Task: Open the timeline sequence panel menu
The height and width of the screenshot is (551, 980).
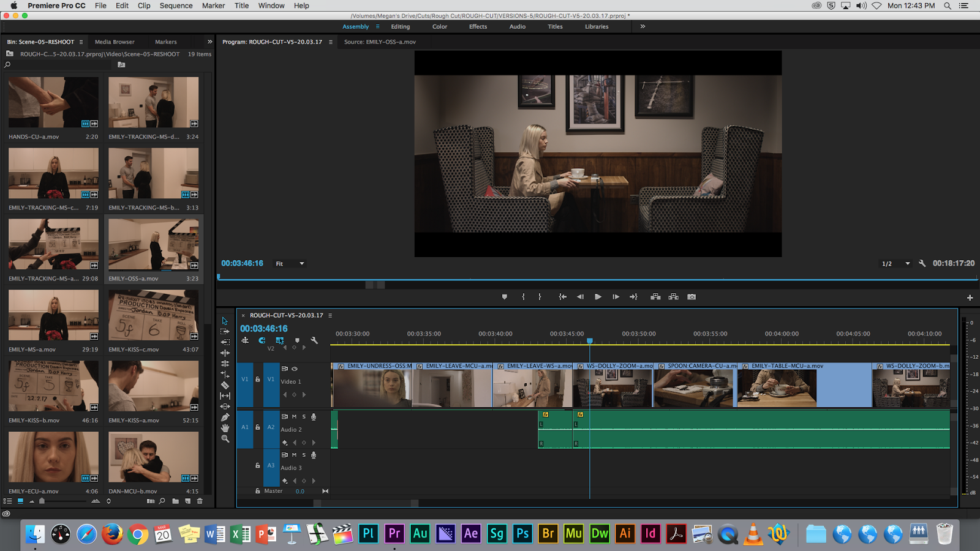Action: 330,316
